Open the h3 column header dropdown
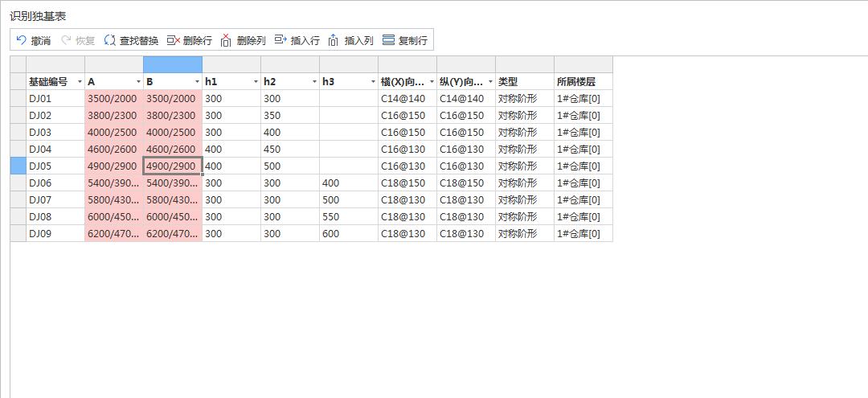 374,82
